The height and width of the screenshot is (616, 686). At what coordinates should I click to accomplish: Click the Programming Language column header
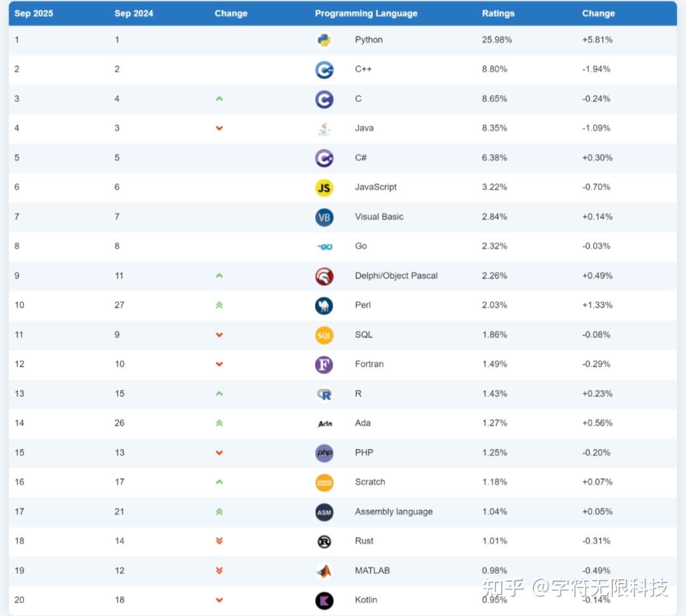click(366, 13)
